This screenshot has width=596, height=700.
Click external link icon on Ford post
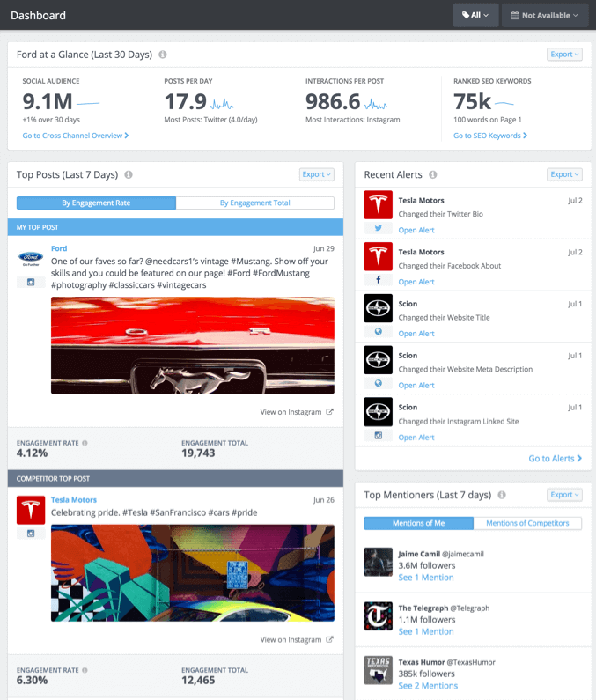tap(329, 411)
